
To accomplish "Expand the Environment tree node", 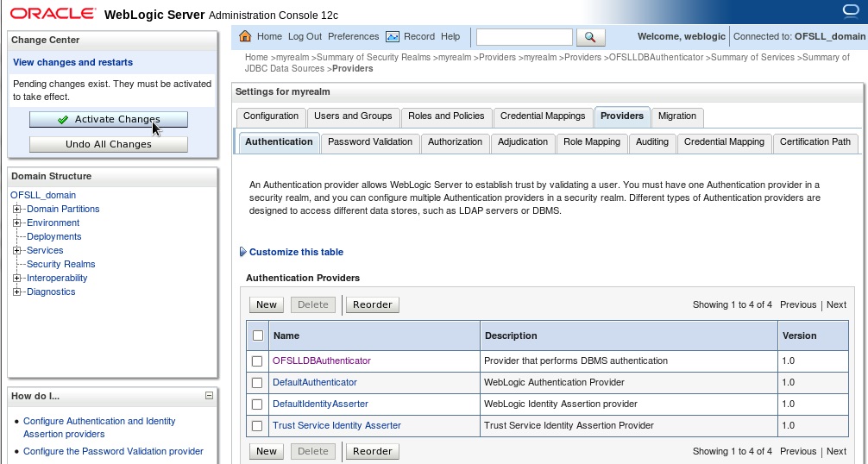I will coord(16,223).
